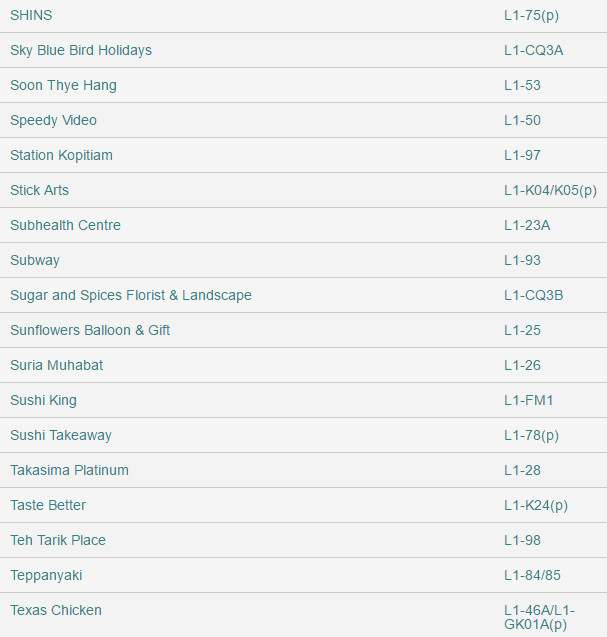Click Teh Tarik Place link
This screenshot has width=607, height=637.
click(x=58, y=541)
